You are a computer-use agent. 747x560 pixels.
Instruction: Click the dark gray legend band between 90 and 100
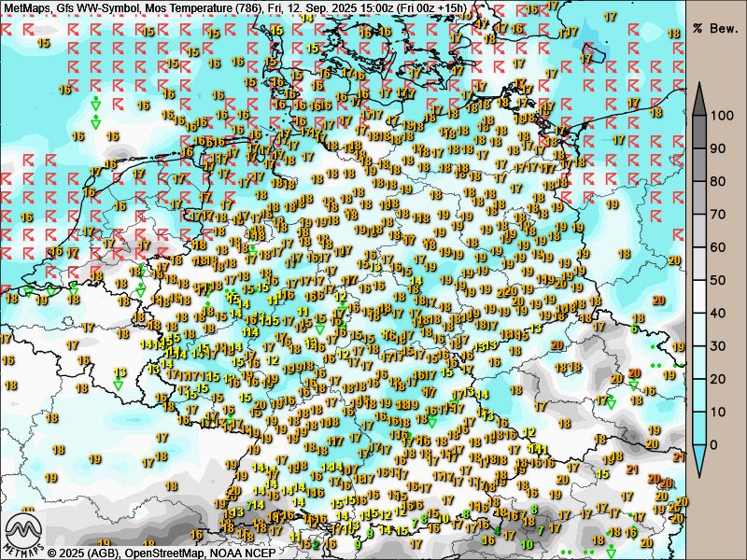coord(699,133)
